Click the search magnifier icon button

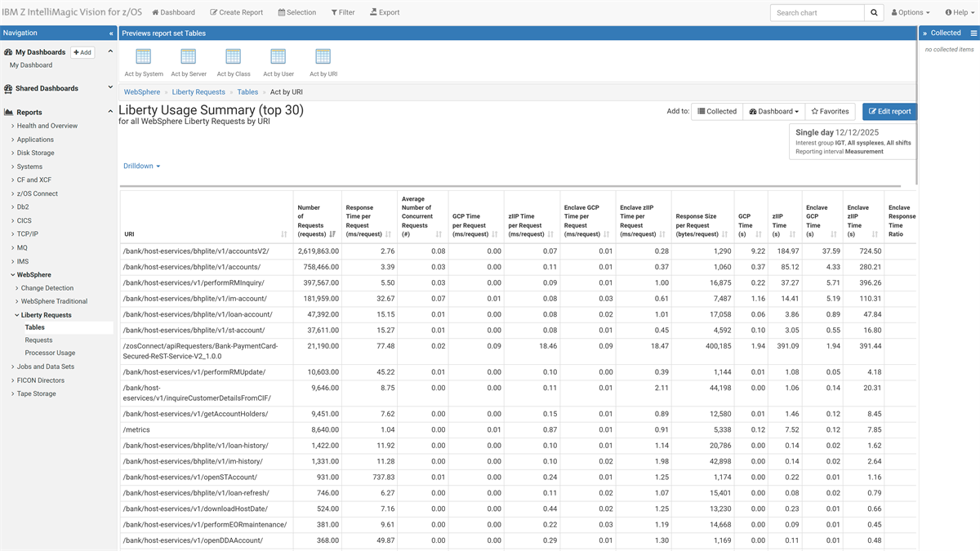(x=875, y=13)
